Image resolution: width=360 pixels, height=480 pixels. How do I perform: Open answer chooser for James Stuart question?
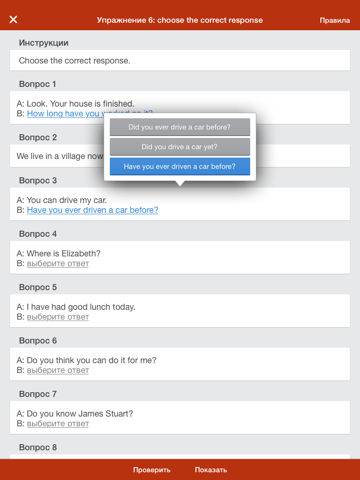(58, 423)
